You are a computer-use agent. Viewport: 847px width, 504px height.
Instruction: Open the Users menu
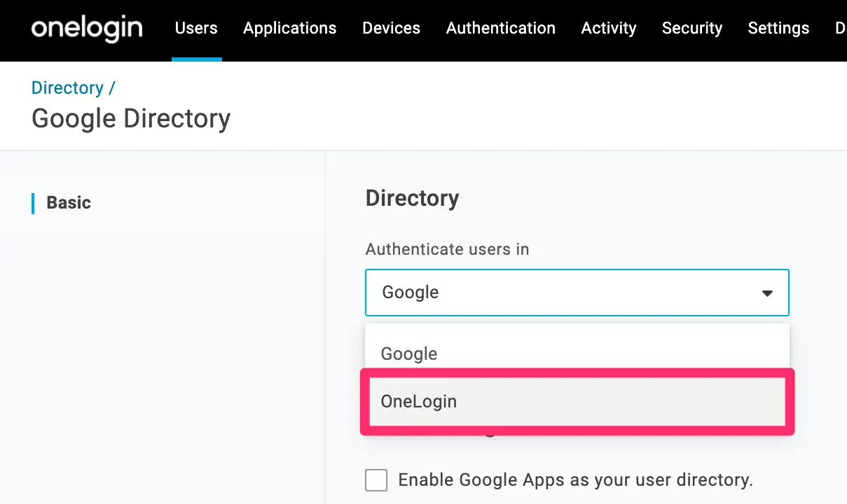[196, 28]
